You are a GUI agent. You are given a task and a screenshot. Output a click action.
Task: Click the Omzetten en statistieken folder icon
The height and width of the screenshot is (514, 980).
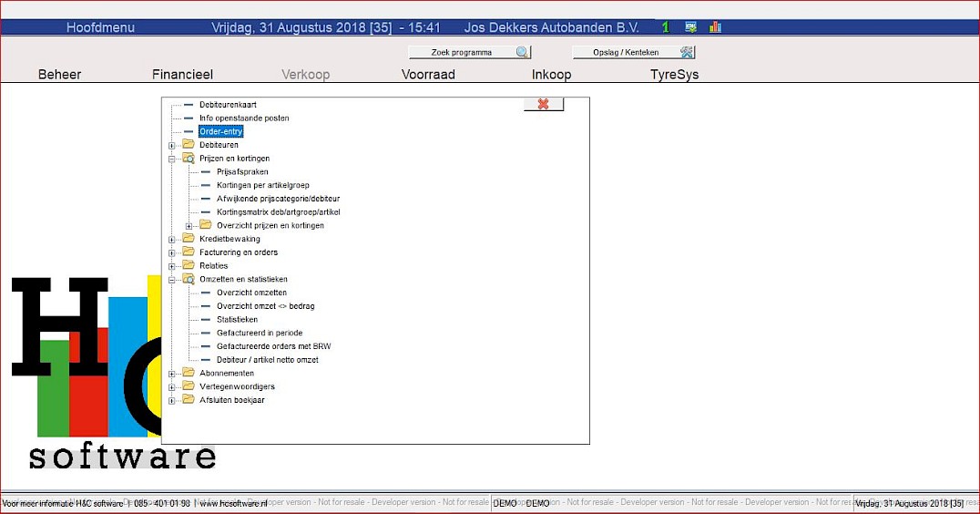[x=189, y=279]
